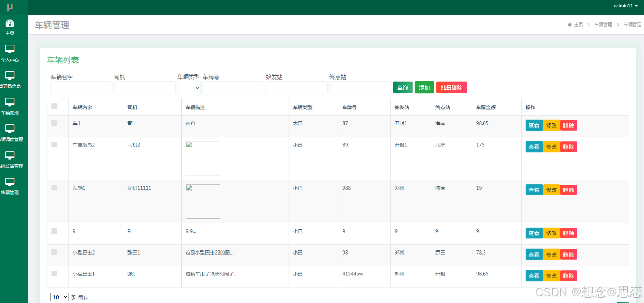Click 删除 for the 司1 row
The image size is (644, 303).
pos(569,125)
